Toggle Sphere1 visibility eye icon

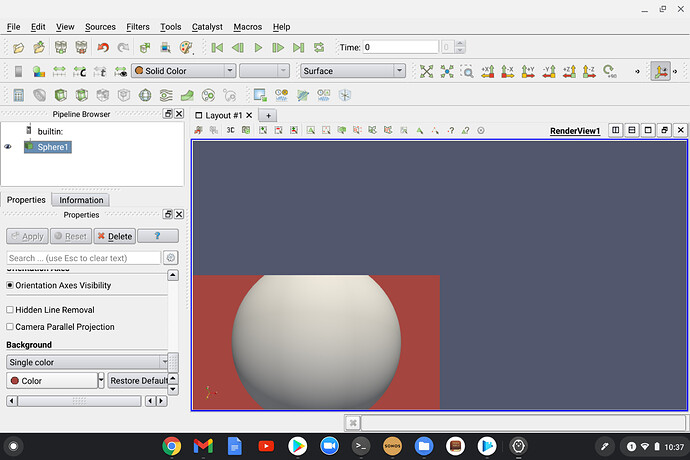[x=8, y=147]
